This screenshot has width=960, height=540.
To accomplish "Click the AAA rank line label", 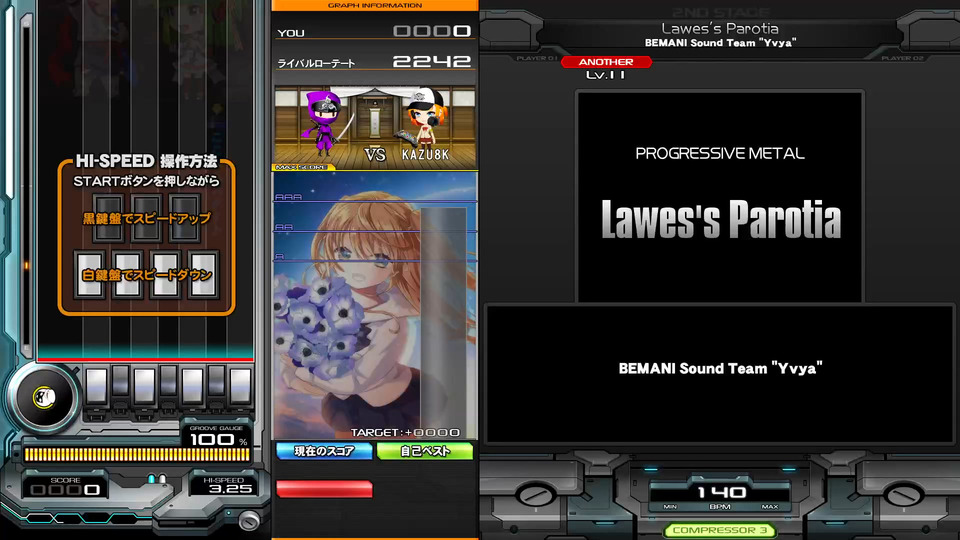I will 288,197.
